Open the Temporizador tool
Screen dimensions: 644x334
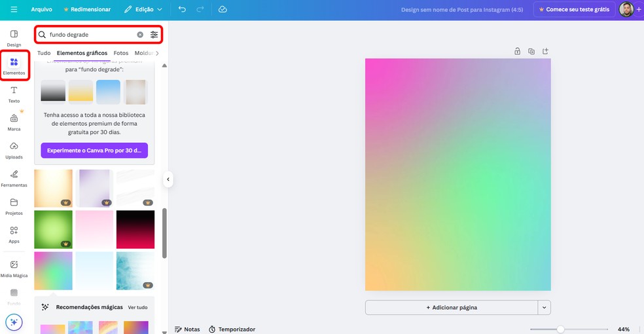click(232, 329)
